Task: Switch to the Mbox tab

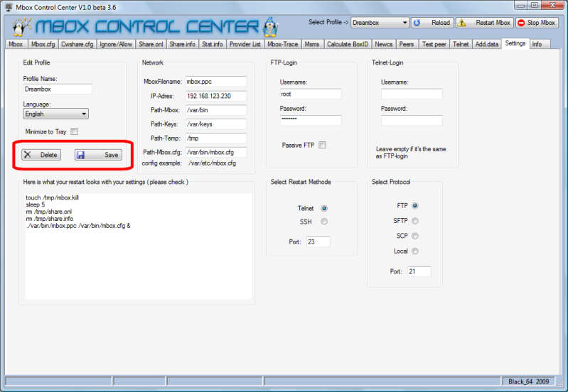Action: point(16,44)
